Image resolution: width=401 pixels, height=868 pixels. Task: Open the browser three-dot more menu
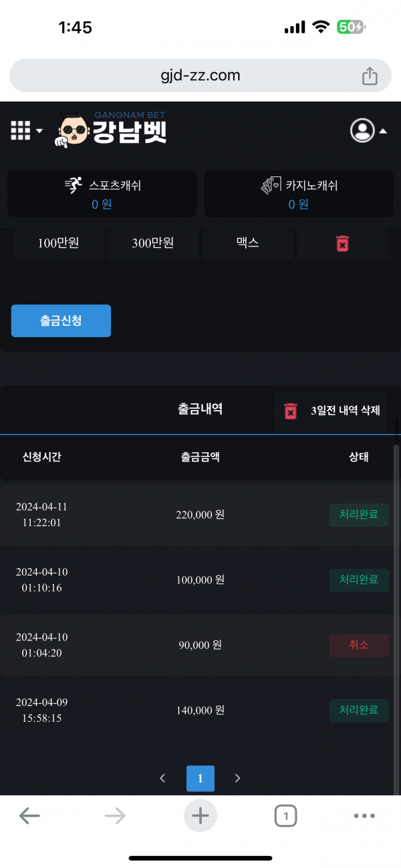pos(364,815)
